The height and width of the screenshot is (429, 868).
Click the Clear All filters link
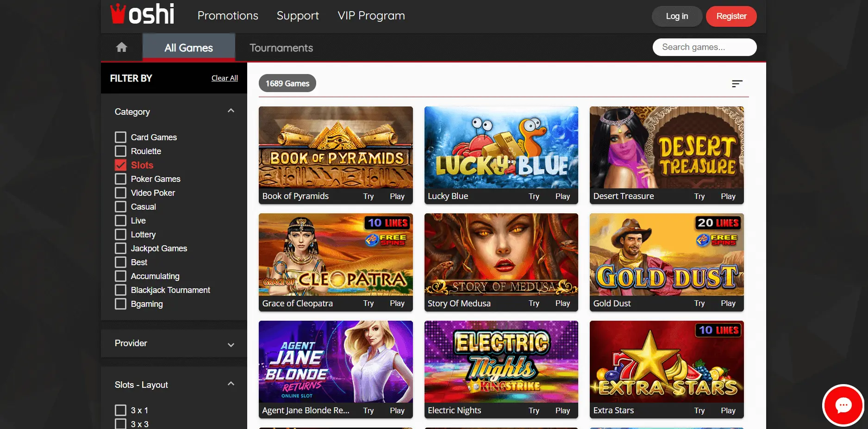pos(225,78)
